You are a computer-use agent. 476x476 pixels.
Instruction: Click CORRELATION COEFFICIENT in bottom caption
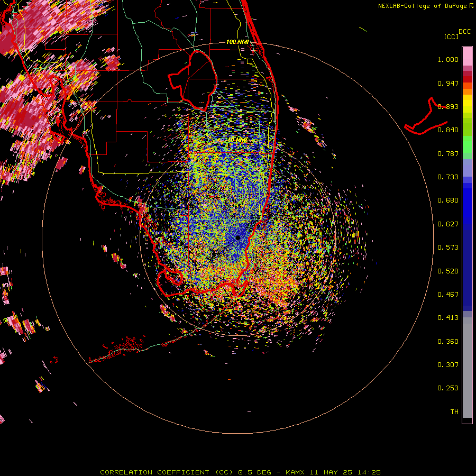click(x=154, y=472)
